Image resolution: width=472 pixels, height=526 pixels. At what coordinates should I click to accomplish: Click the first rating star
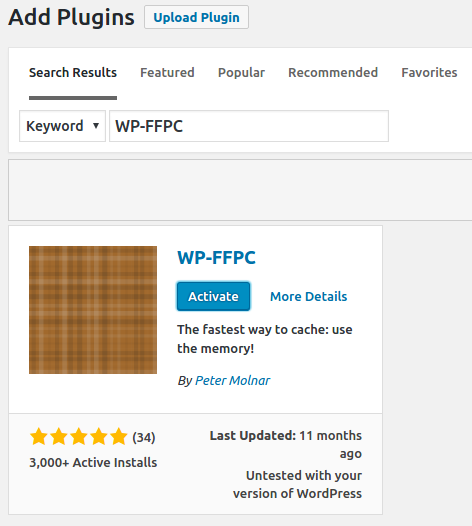pos(39,436)
